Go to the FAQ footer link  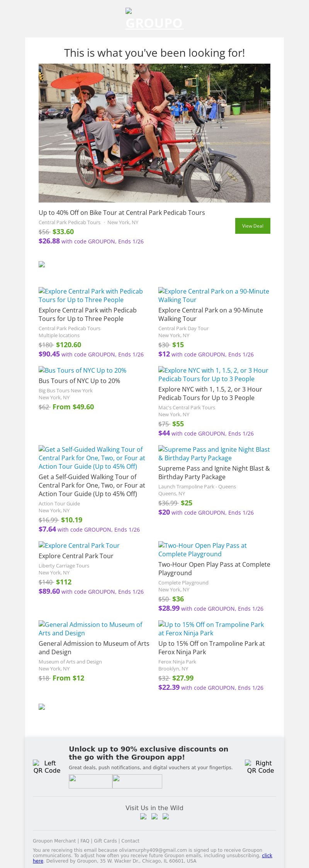tap(85, 841)
